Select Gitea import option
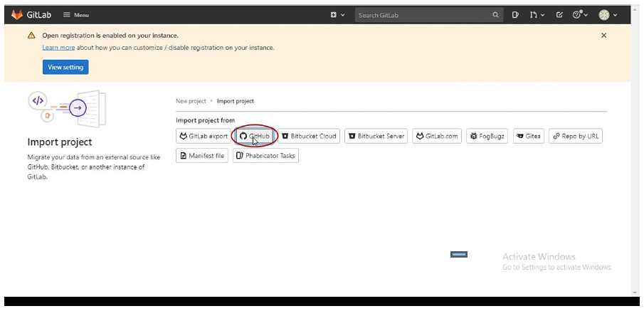The height and width of the screenshot is (311, 644). click(529, 136)
